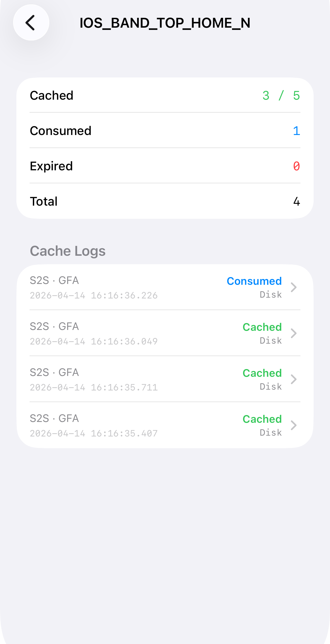Click the red Expired count value
Viewport: 330px width, 644px height.
point(296,166)
